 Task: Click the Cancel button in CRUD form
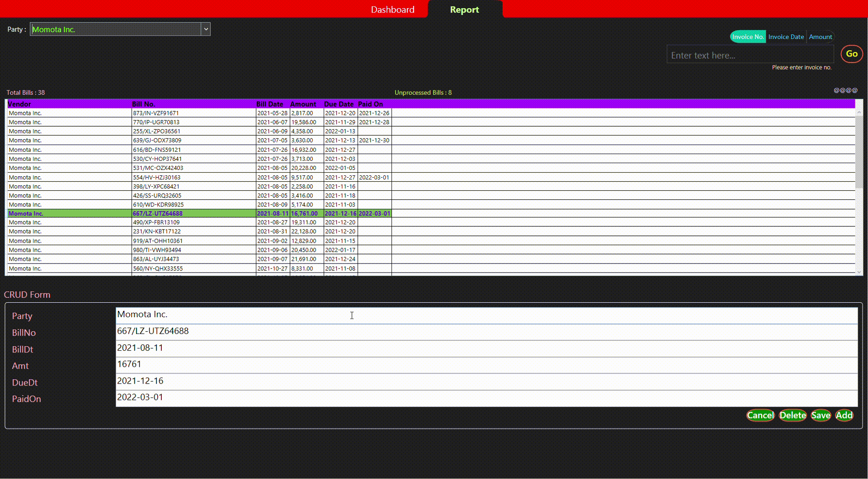tap(760, 415)
